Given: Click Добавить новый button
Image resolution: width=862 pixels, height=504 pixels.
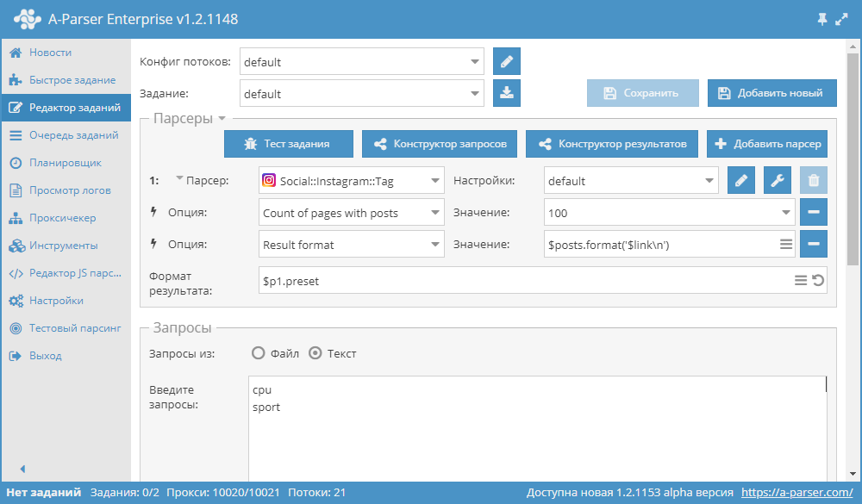Looking at the screenshot, I should pyautogui.click(x=771, y=93).
